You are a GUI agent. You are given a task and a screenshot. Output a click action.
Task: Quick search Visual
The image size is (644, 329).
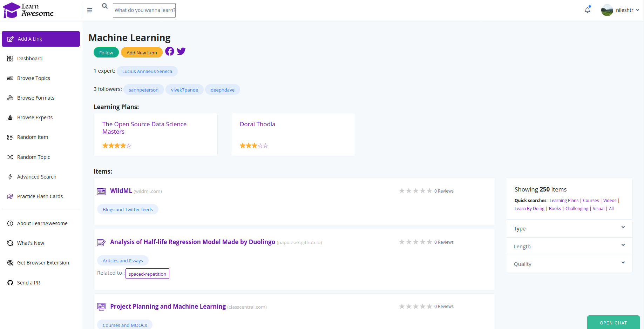(598, 209)
